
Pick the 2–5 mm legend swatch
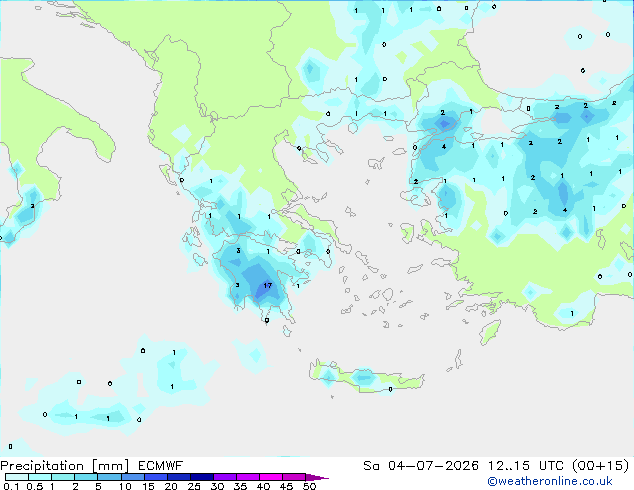click(x=86, y=477)
